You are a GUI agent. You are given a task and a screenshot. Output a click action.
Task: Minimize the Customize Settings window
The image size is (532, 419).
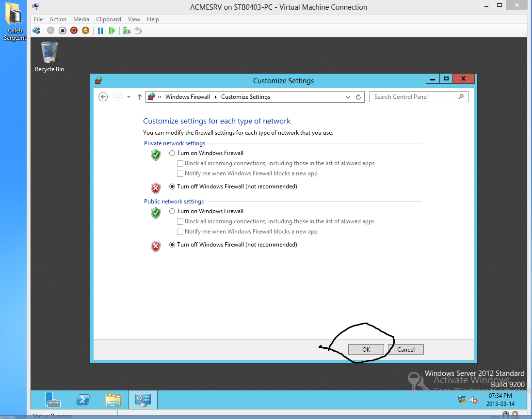(433, 78)
